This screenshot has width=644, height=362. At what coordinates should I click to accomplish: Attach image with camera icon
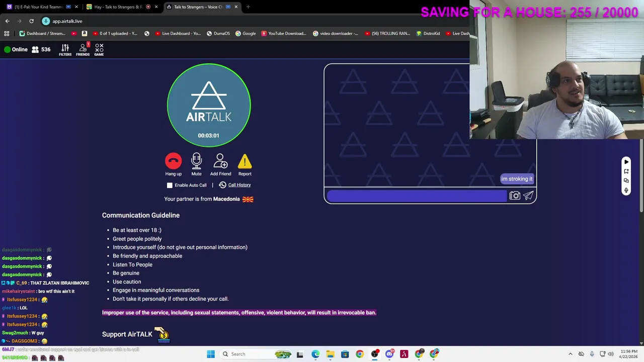tap(514, 196)
